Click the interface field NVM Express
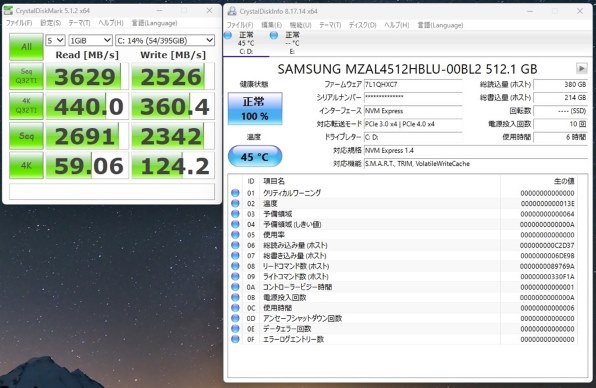 tap(413, 111)
